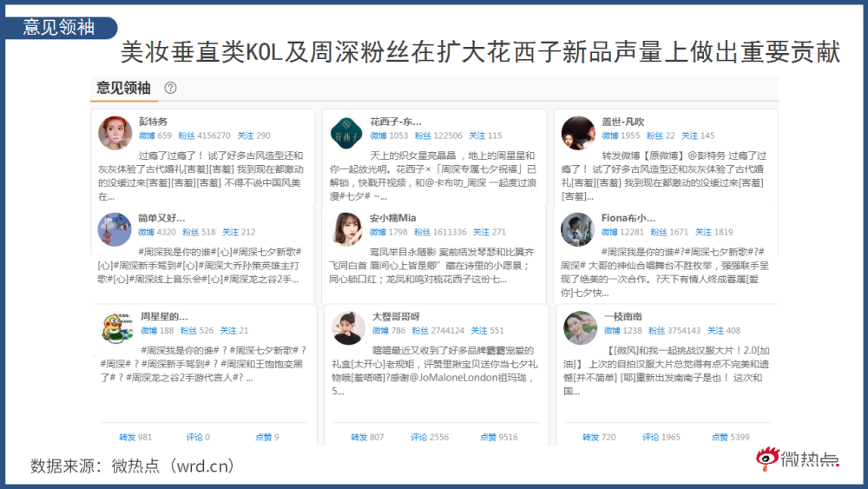
Task: Open 彭特务's profile avatar
Action: 115,133
